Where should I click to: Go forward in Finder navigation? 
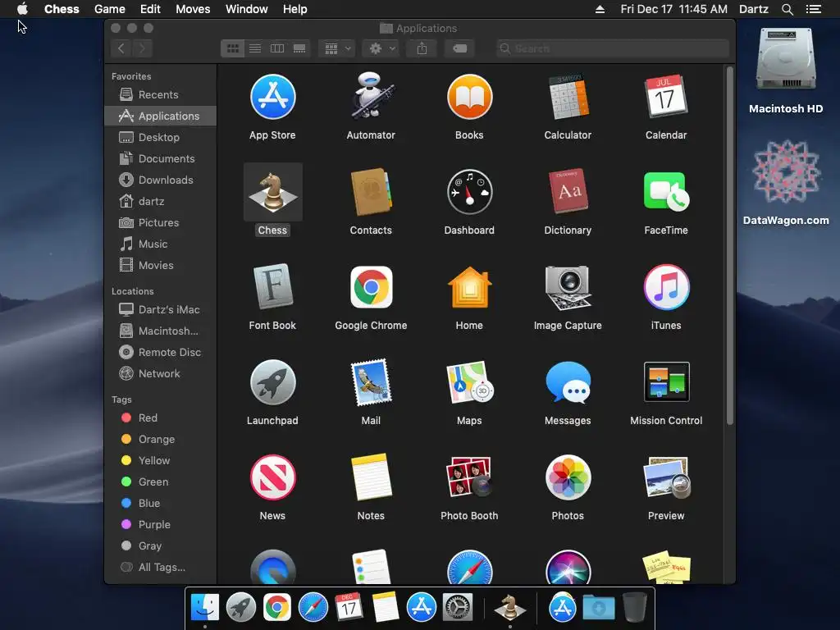pyautogui.click(x=143, y=48)
